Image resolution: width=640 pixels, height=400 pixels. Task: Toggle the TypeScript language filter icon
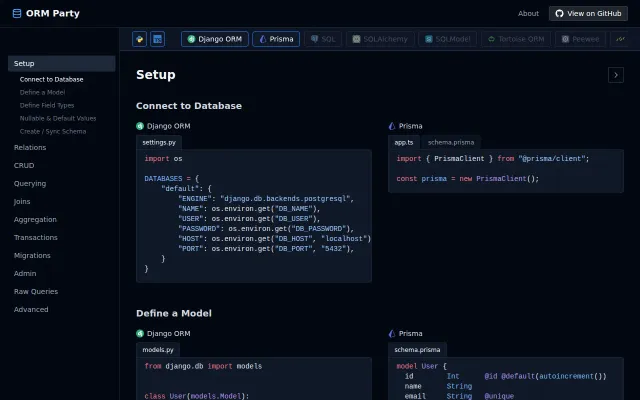coord(158,39)
